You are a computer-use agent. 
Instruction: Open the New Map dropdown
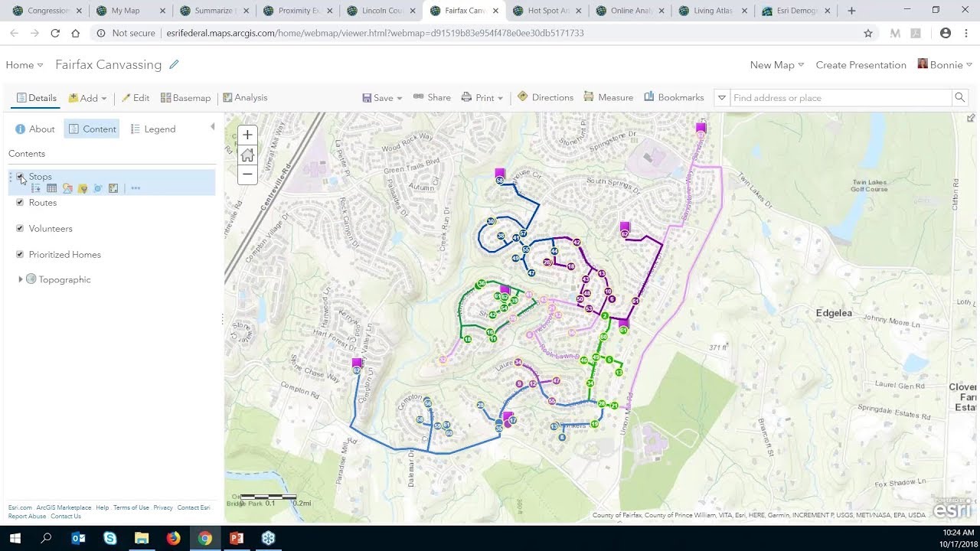click(x=777, y=65)
